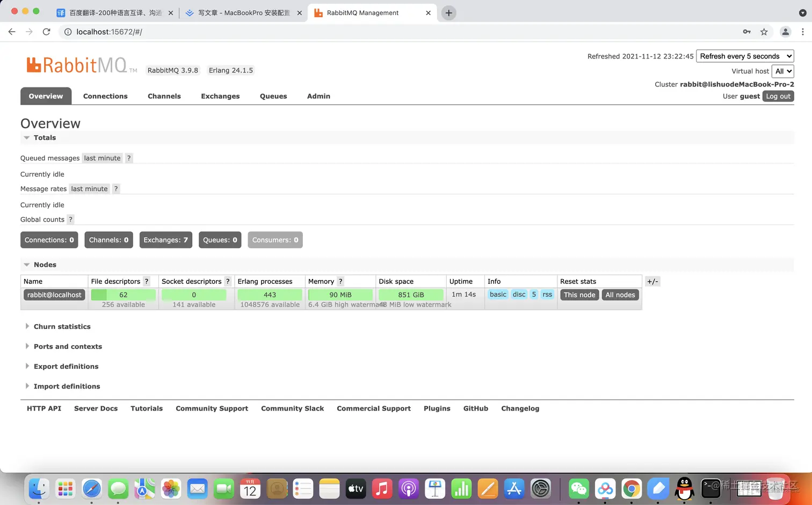Open the Virtual host dropdown

pos(783,71)
